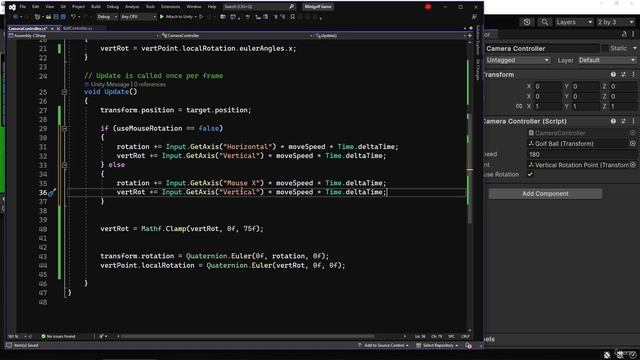Click the Visual Studio logo icon

pyautogui.click(x=12, y=7)
